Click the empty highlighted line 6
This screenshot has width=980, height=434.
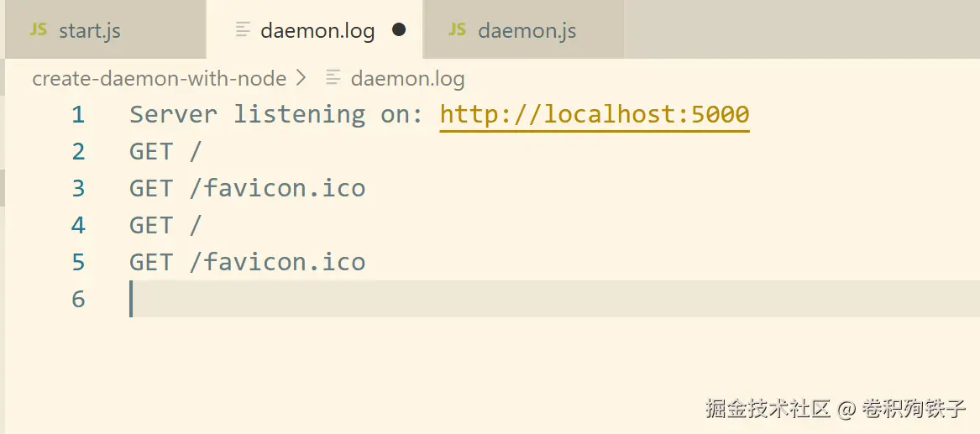click(x=504, y=299)
